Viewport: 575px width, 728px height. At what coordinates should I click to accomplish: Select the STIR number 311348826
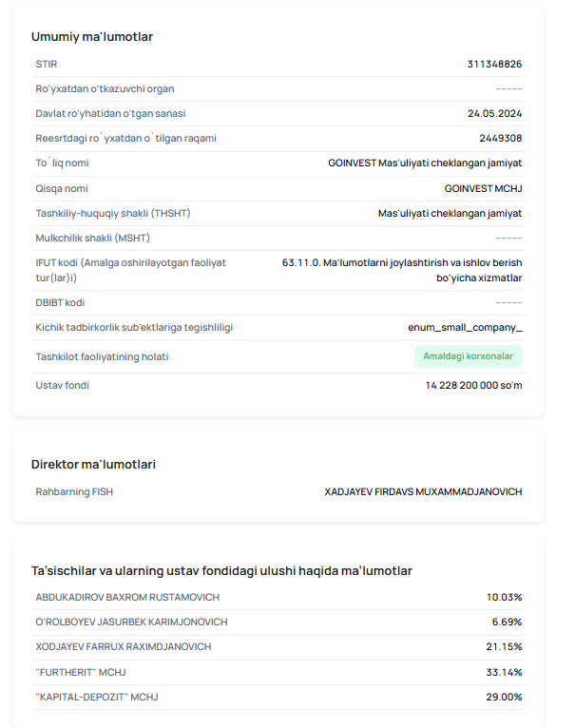point(494,64)
